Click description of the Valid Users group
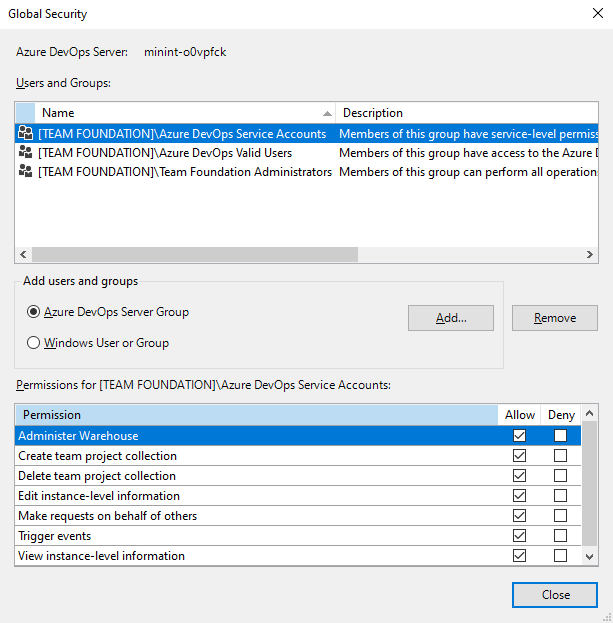The height and width of the screenshot is (623, 613). click(x=468, y=153)
